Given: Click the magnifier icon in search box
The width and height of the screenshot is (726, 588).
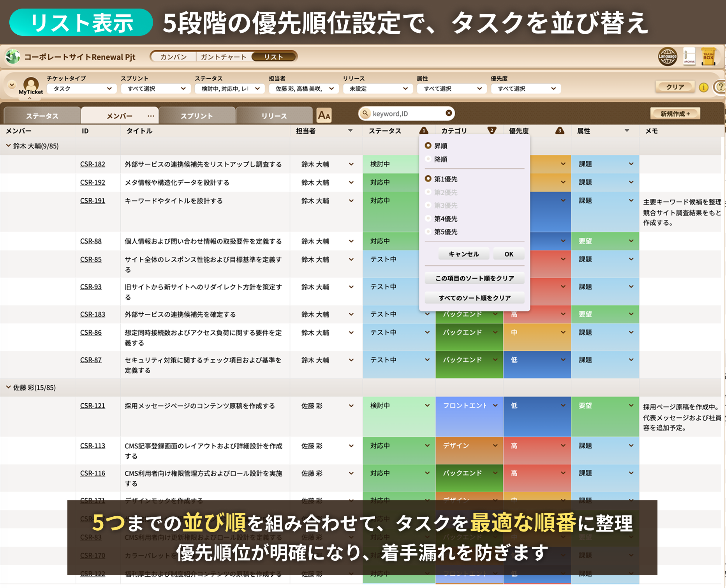Looking at the screenshot, I should point(365,113).
